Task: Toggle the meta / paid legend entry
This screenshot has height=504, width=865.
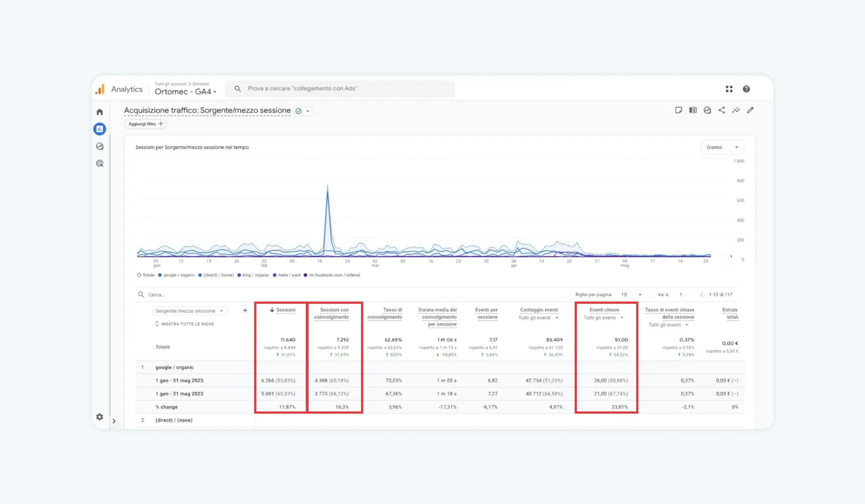Action: click(x=286, y=275)
